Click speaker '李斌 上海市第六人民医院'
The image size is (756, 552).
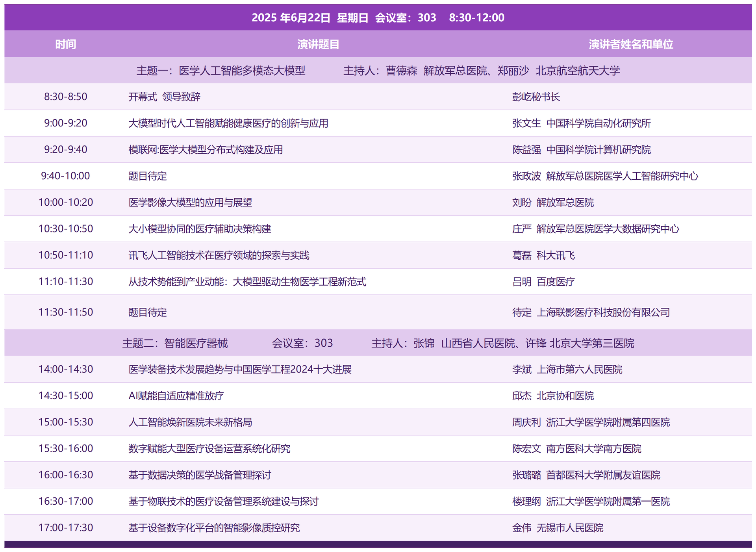point(567,370)
